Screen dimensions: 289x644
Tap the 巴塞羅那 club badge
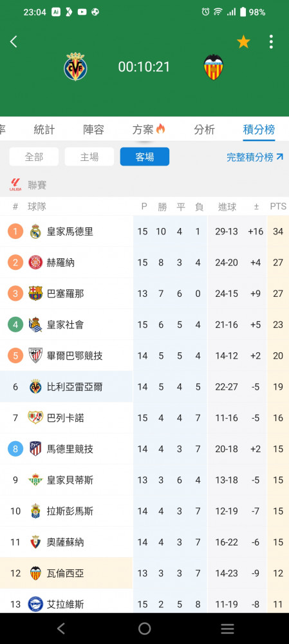click(x=35, y=293)
